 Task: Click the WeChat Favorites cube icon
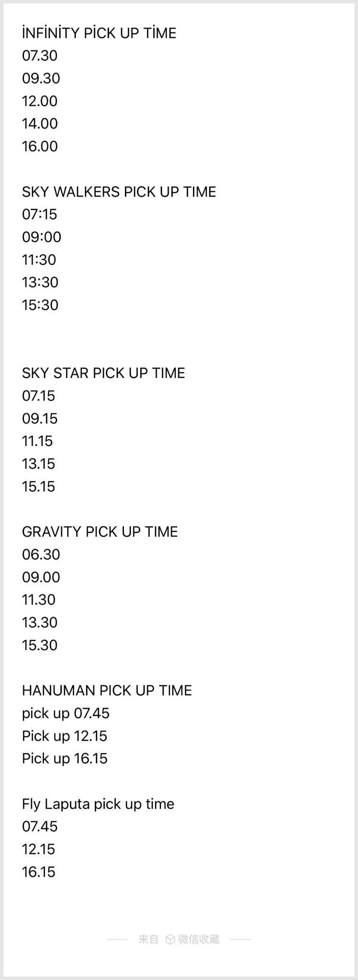point(170,939)
